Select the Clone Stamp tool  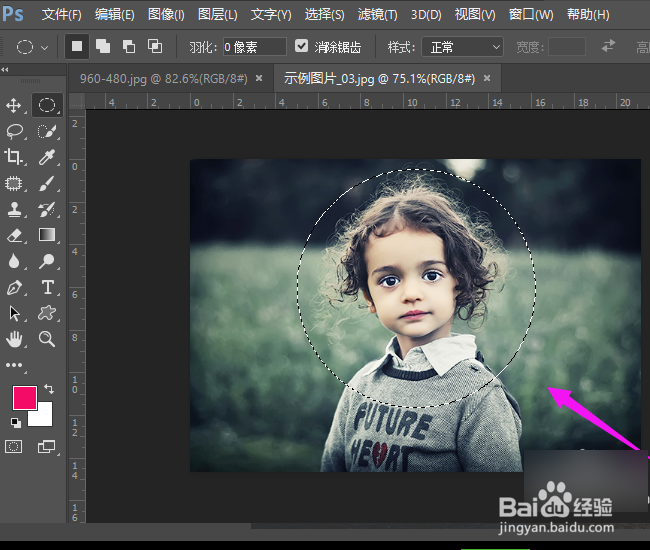coord(15,209)
